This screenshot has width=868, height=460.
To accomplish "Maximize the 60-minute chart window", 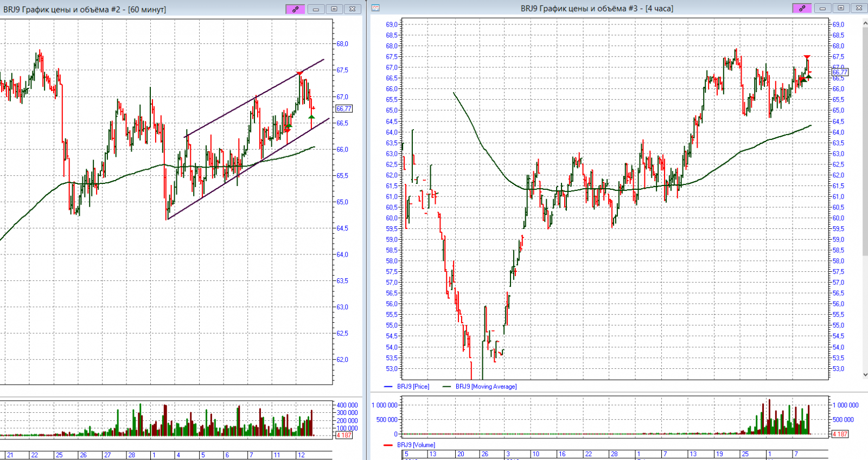I will click(x=334, y=9).
